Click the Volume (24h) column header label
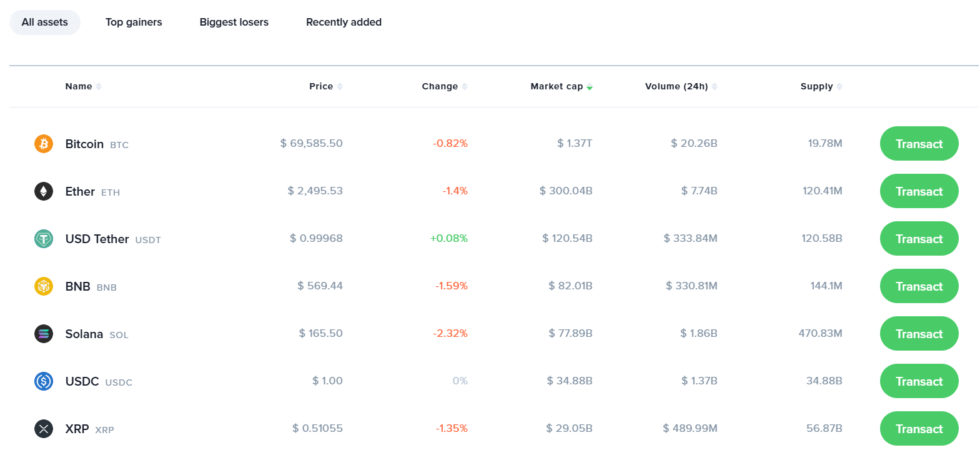Screen dimensions: 980x455 (676, 86)
